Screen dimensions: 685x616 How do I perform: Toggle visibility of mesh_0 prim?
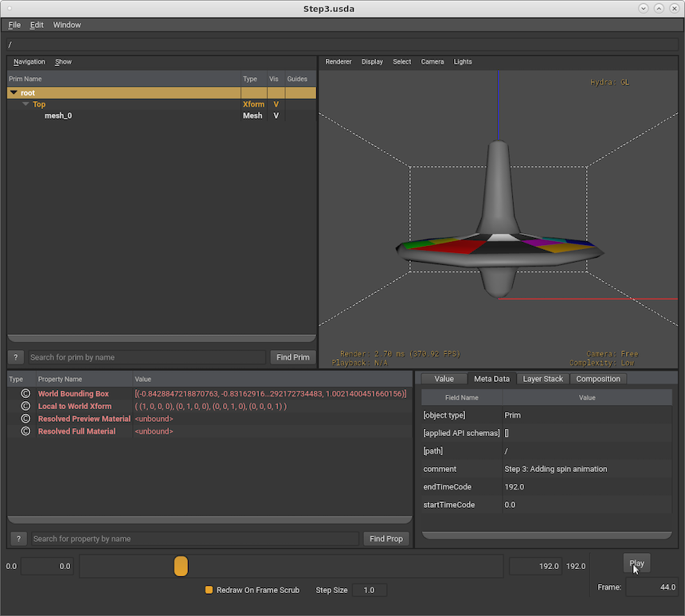276,115
